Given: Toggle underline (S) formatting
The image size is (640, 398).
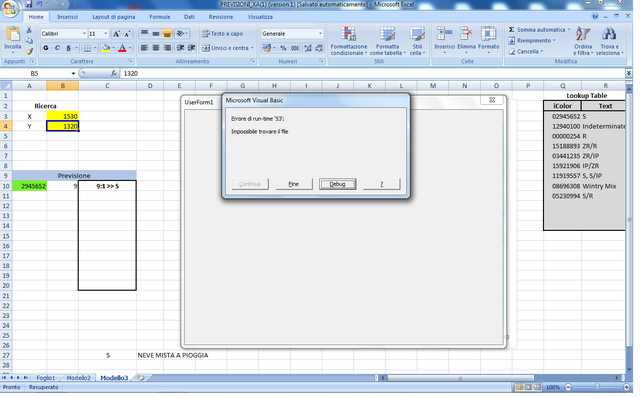Looking at the screenshot, I should (69, 48).
